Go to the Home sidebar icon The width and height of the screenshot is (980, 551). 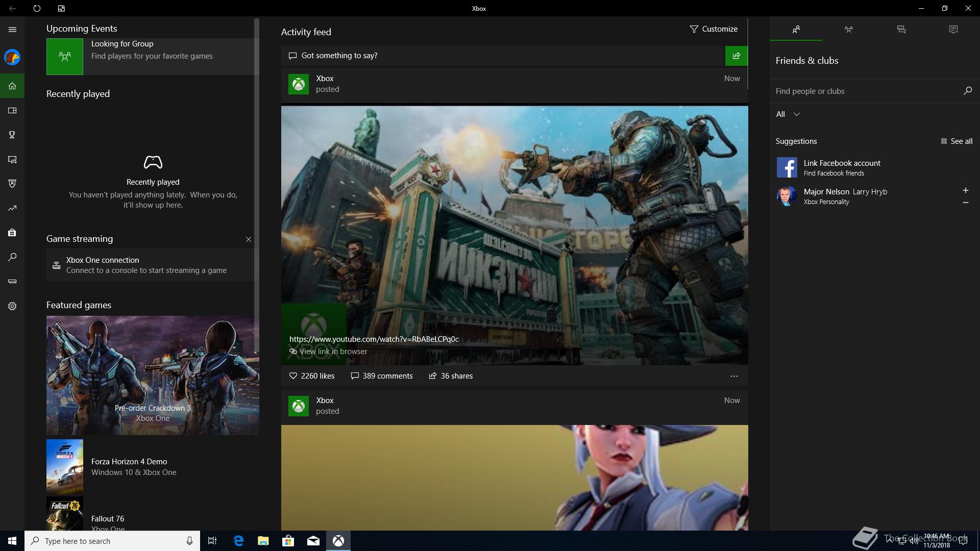pos(12,86)
